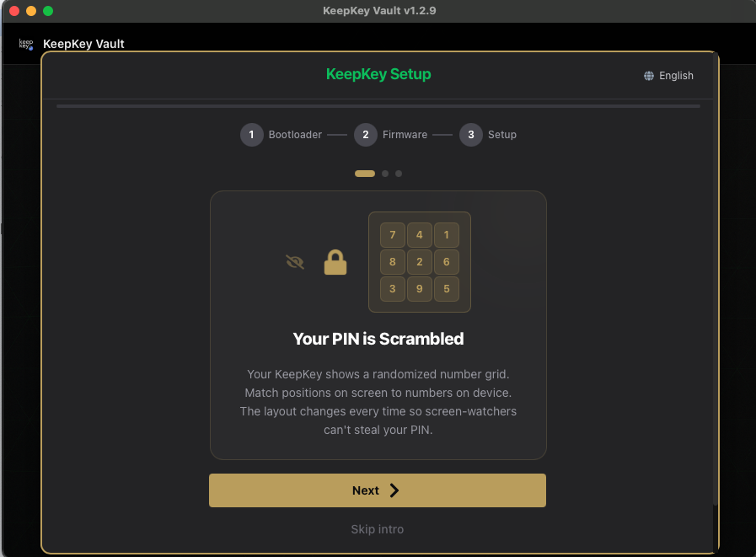Image resolution: width=756 pixels, height=557 pixels.
Task: Open the English language selector
Action: (668, 75)
